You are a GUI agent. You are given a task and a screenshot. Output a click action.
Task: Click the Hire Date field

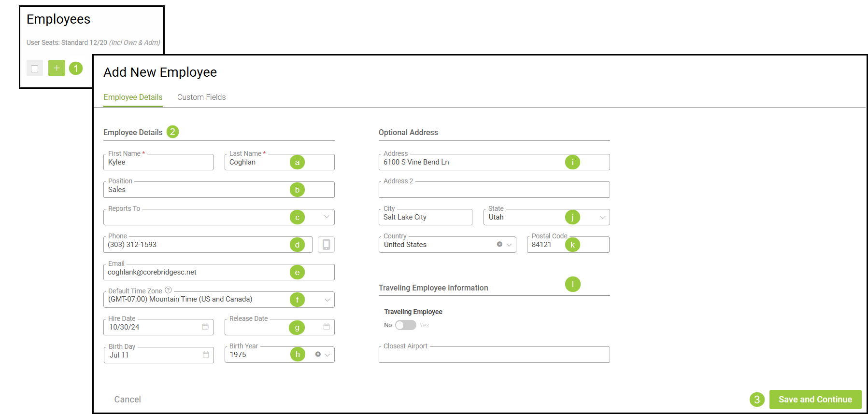click(158, 327)
